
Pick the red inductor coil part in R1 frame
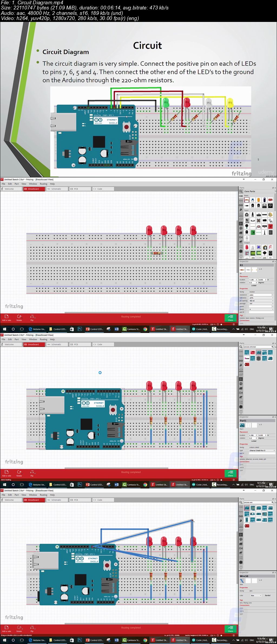pyautogui.click(x=270, y=200)
